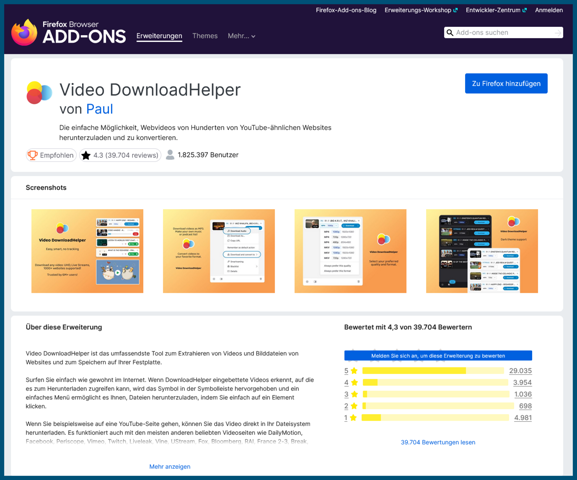Image resolution: width=577 pixels, height=480 pixels.
Task: Click the ADD-ONS site title
Action: point(84,37)
